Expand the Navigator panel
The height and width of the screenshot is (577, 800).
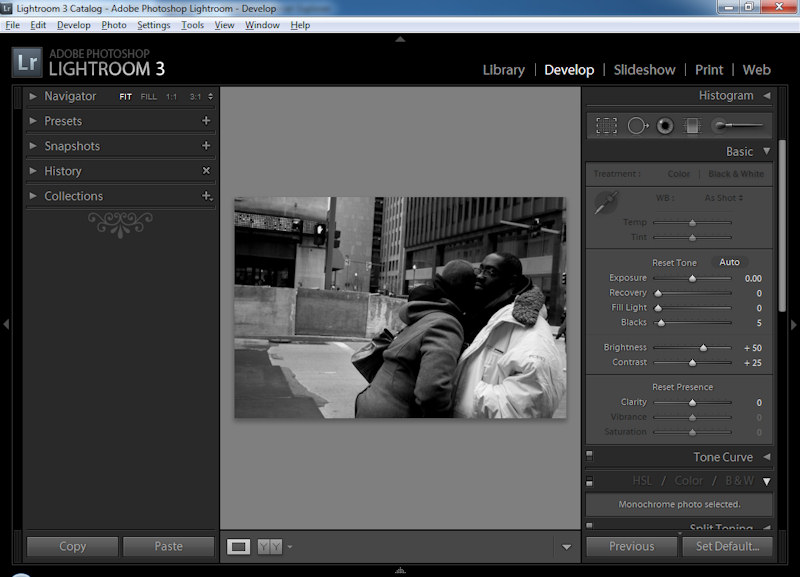click(x=33, y=96)
